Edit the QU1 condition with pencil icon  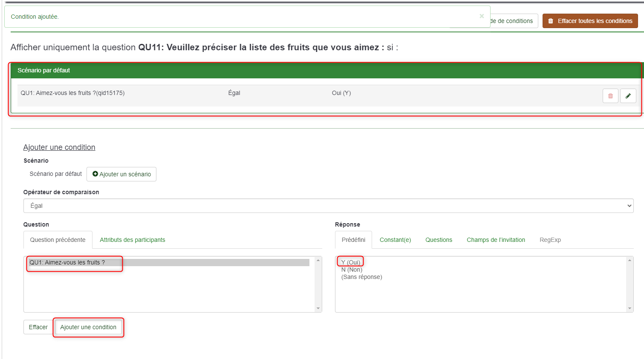tap(628, 96)
